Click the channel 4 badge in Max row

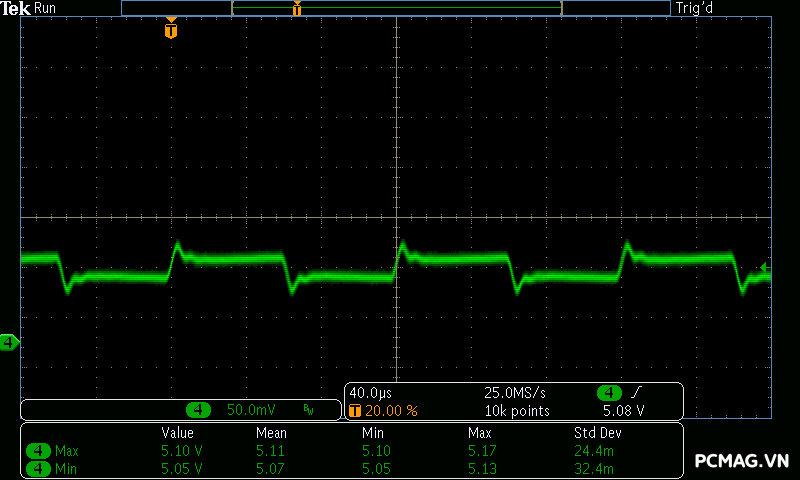point(39,451)
